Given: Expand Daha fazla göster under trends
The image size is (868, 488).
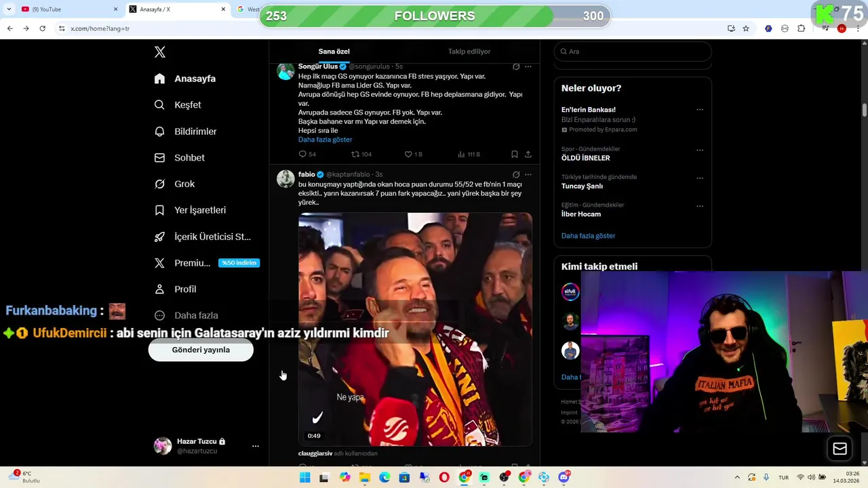Looking at the screenshot, I should (x=588, y=236).
